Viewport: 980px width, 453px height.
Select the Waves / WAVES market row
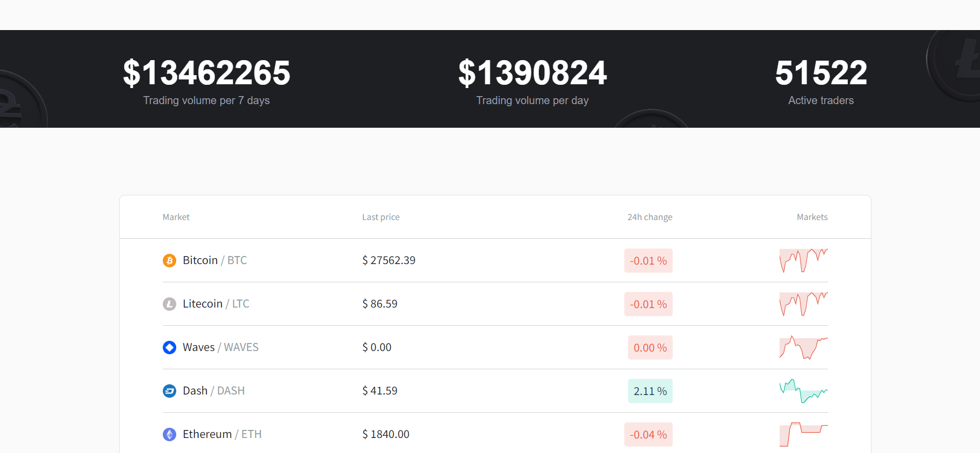pos(220,347)
